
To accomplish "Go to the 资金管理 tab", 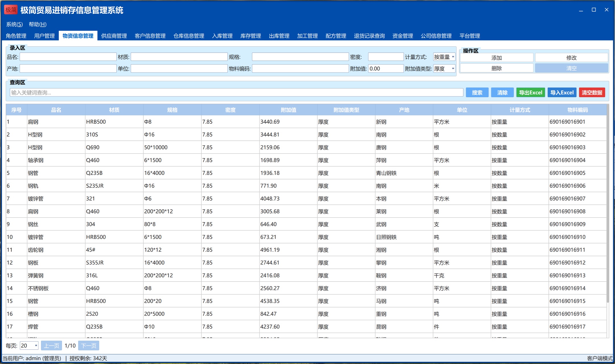I will click(x=403, y=36).
